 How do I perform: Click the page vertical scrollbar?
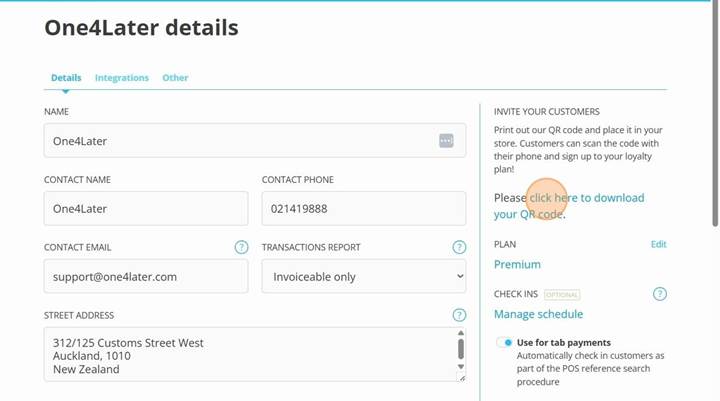click(x=715, y=115)
